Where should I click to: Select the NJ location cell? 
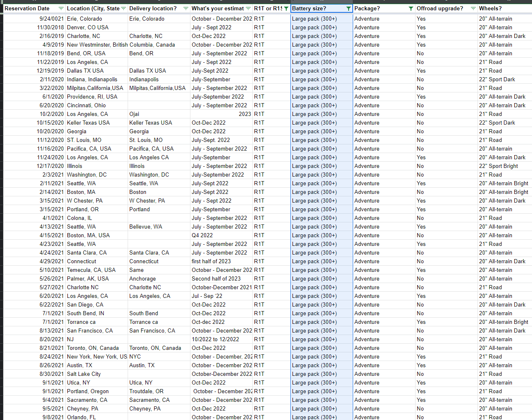(x=97, y=340)
